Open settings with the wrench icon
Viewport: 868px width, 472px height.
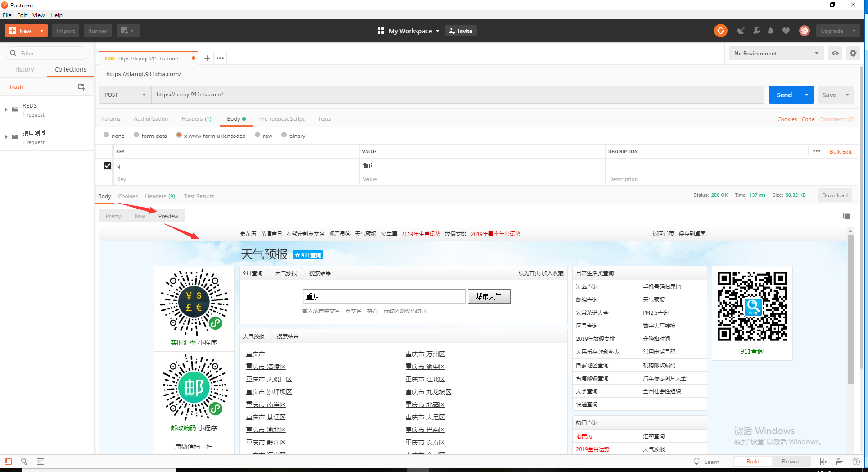click(x=757, y=31)
